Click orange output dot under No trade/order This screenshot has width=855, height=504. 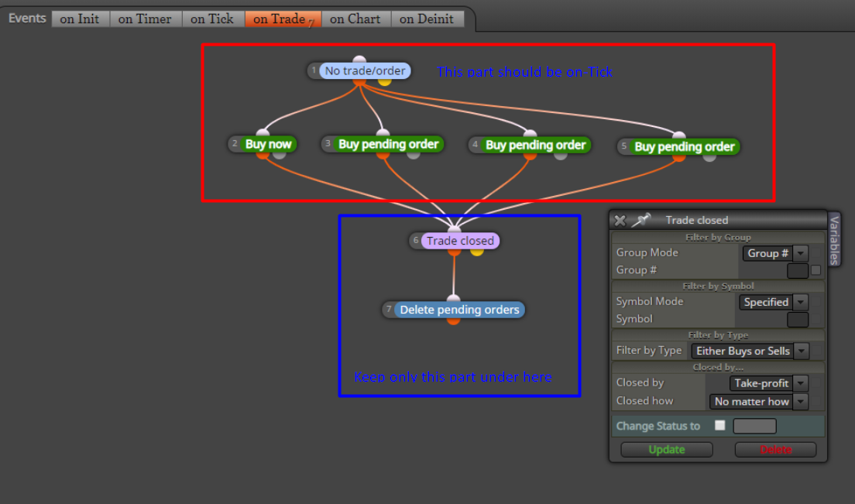359,82
